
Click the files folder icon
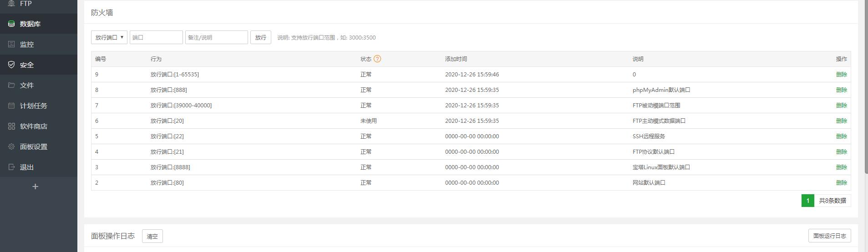coord(11,85)
